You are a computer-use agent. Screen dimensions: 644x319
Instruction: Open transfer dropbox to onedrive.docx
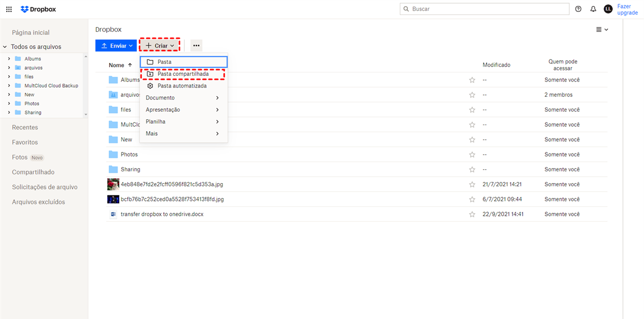click(x=162, y=214)
